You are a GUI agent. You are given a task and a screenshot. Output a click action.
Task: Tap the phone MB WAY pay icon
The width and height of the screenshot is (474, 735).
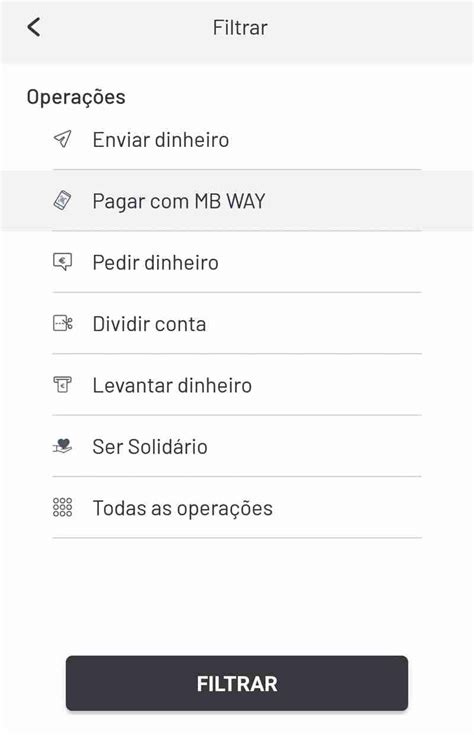pos(62,201)
